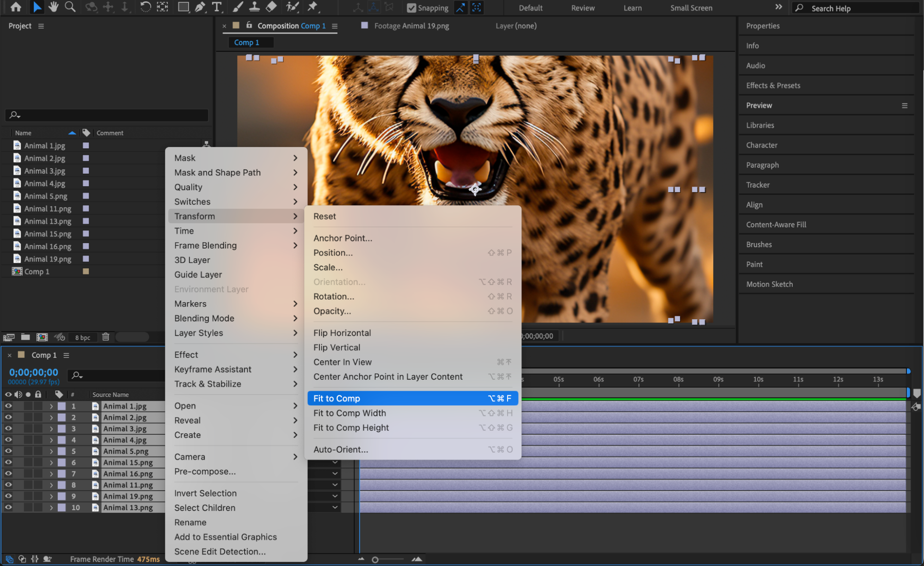The width and height of the screenshot is (924, 566).
Task: Click the delete trash icon in Project panel
Action: click(105, 337)
